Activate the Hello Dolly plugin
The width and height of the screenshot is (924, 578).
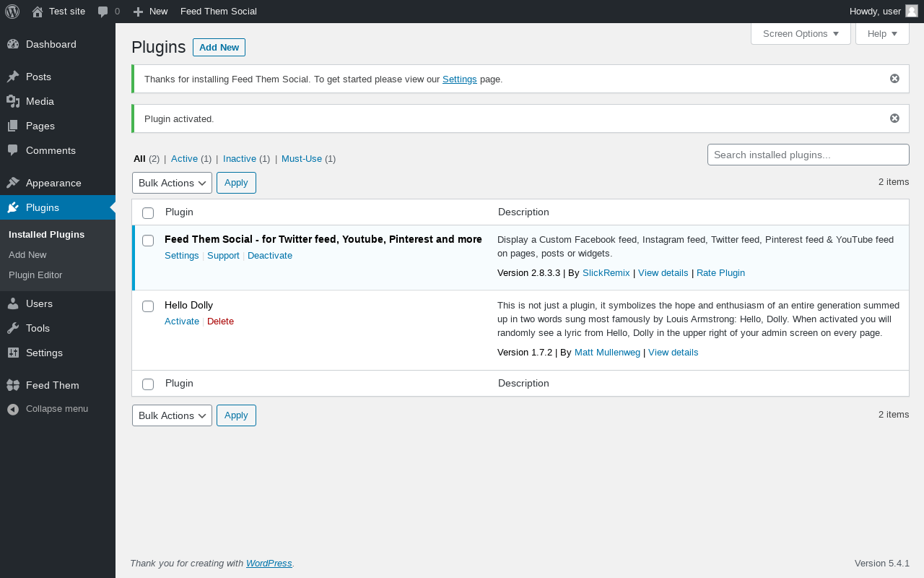pyautogui.click(x=182, y=322)
